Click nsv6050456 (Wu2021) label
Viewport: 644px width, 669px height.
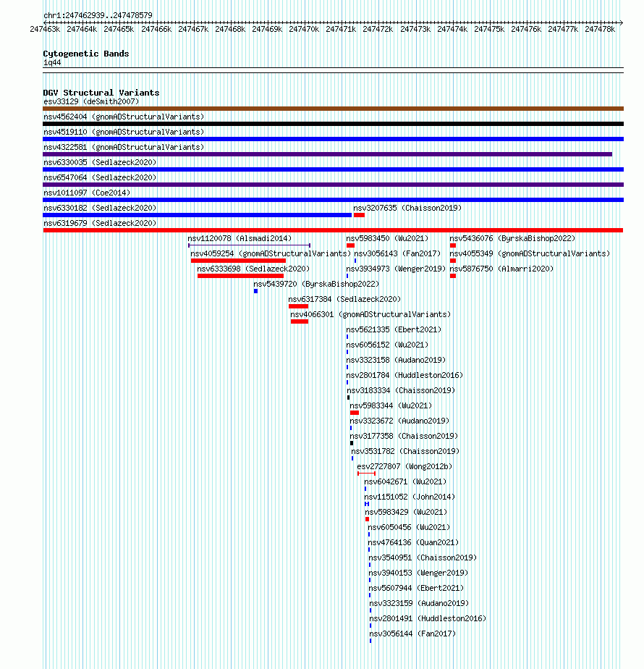click(409, 527)
